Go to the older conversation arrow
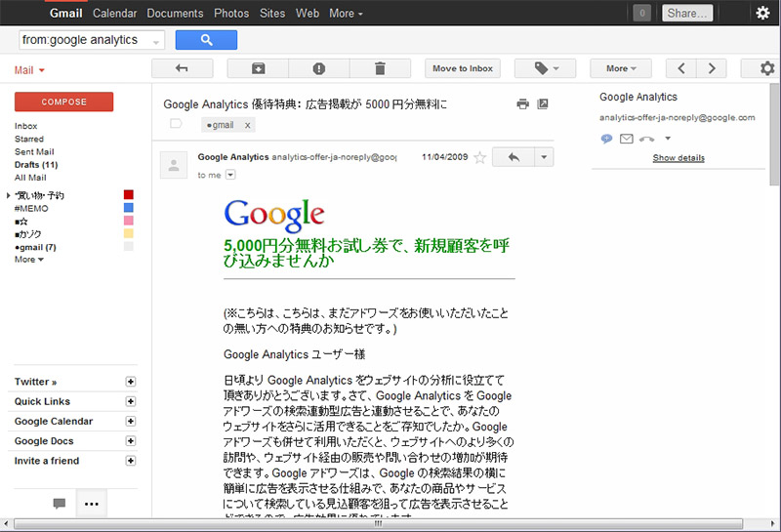The width and height of the screenshot is (781, 532). (712, 68)
